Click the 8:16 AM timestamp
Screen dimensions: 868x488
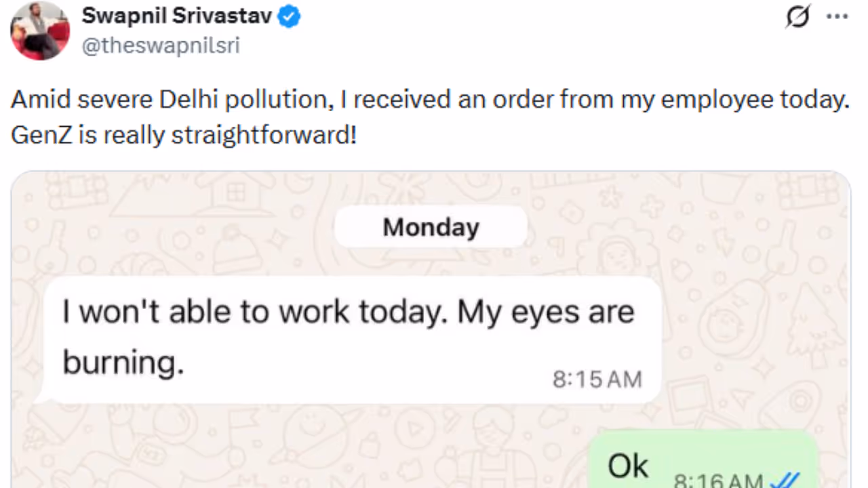click(719, 480)
